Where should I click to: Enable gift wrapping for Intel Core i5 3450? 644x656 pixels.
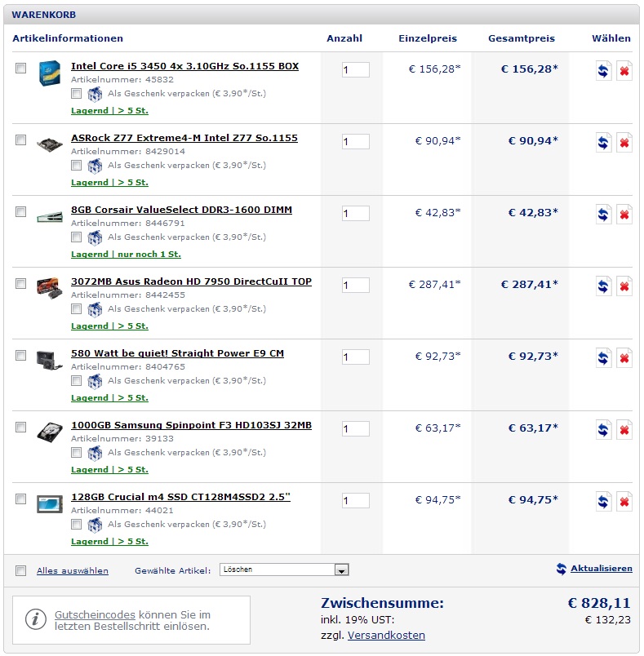(x=76, y=93)
